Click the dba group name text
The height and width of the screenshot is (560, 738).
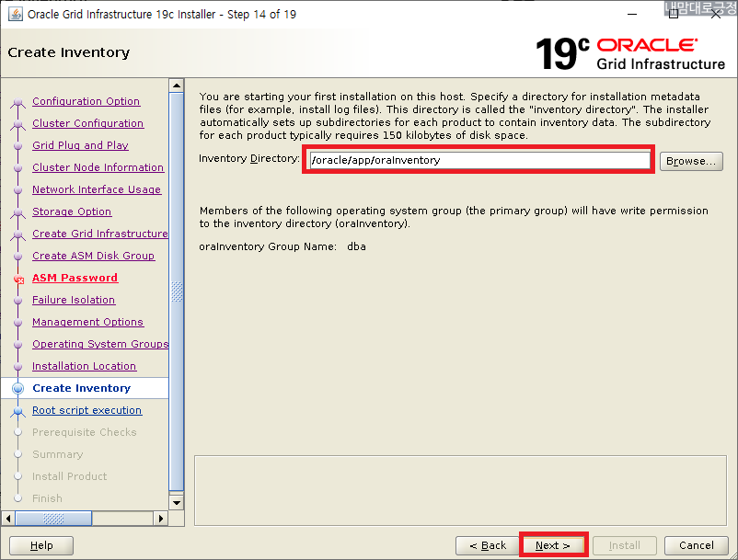pos(356,246)
